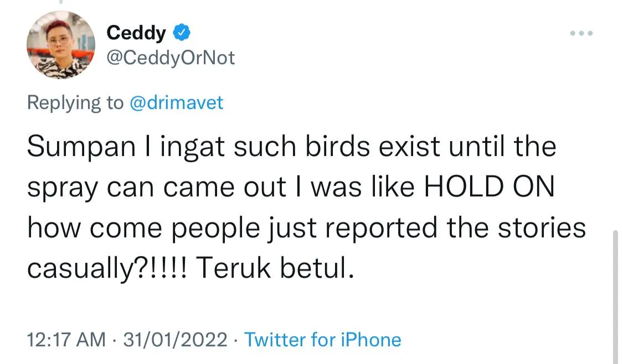The width and height of the screenshot is (623, 364).
Task: Click the 12:17 AM timestamp
Action: 66,339
